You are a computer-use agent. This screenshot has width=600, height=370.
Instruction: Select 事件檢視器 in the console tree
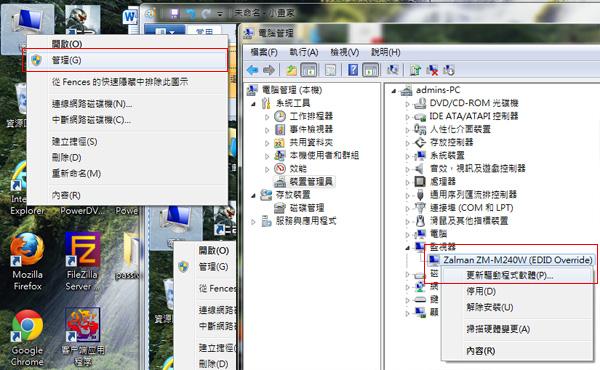click(x=311, y=129)
